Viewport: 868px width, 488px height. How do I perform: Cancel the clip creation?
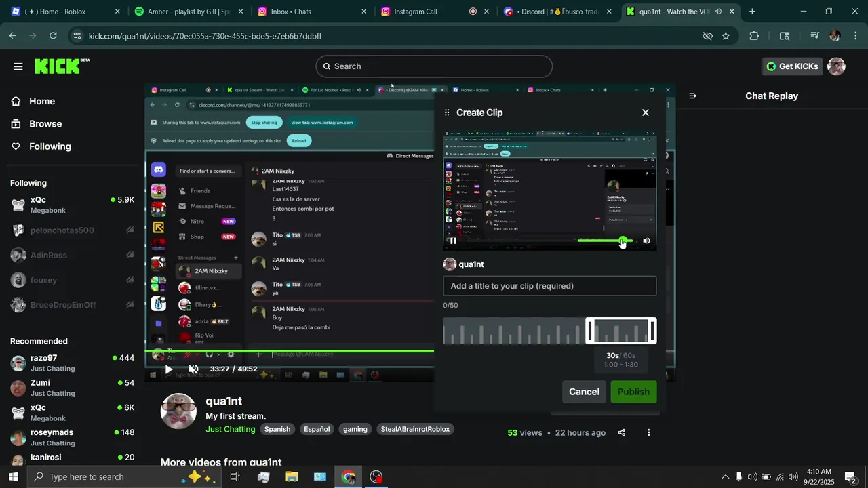click(x=584, y=392)
